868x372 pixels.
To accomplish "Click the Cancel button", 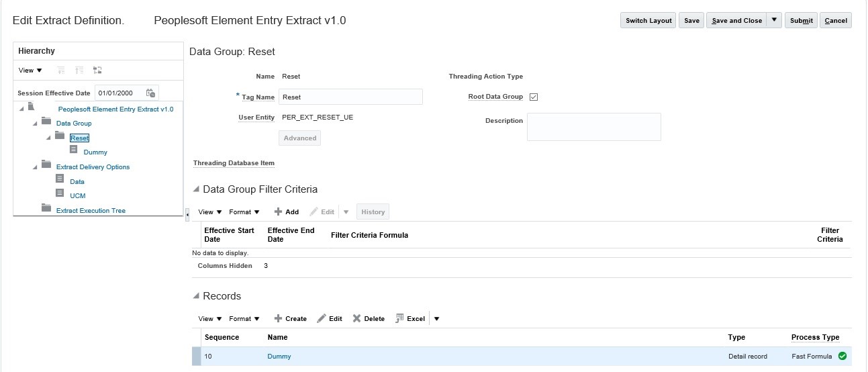I will tap(836, 21).
